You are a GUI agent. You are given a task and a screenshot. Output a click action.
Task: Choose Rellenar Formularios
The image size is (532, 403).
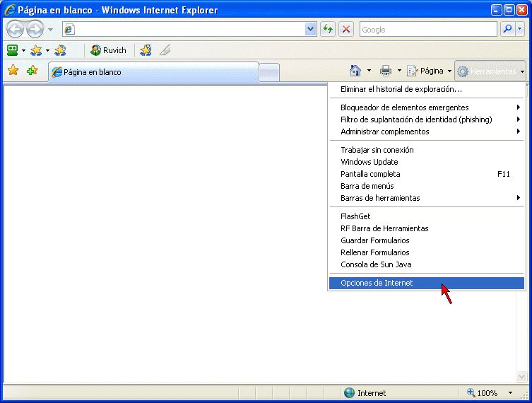(427, 252)
